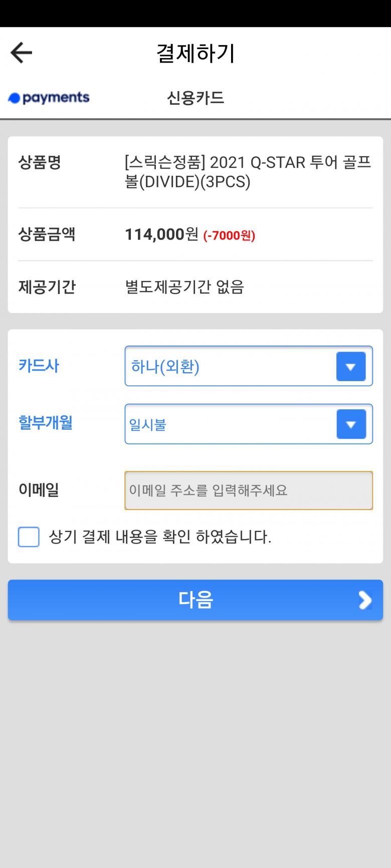Tap the 상기 결제 내용을 확인 하였습니다 label
The height and width of the screenshot is (868, 391).
coord(160,537)
